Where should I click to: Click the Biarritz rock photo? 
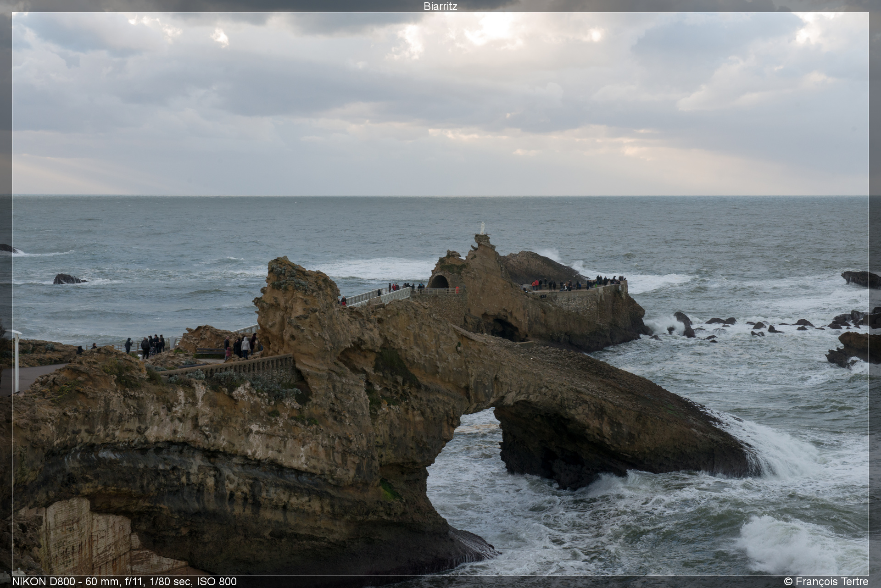click(x=440, y=294)
